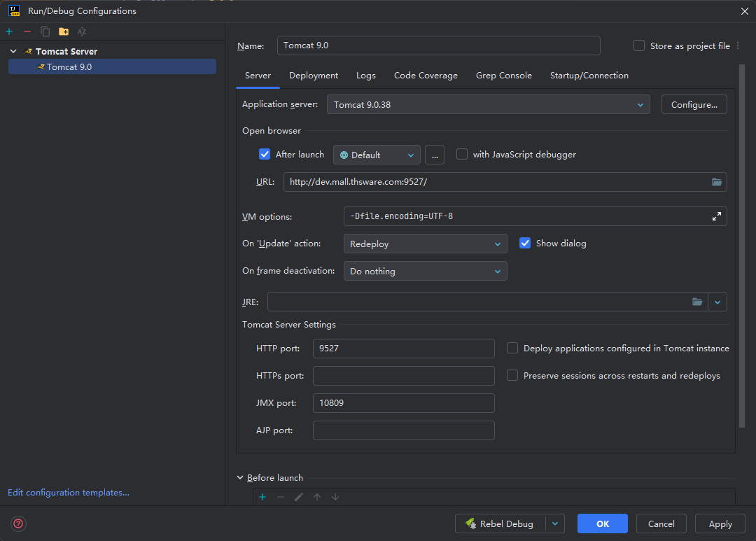
Task: Click the Remove Configuration minus icon
Action: (27, 31)
